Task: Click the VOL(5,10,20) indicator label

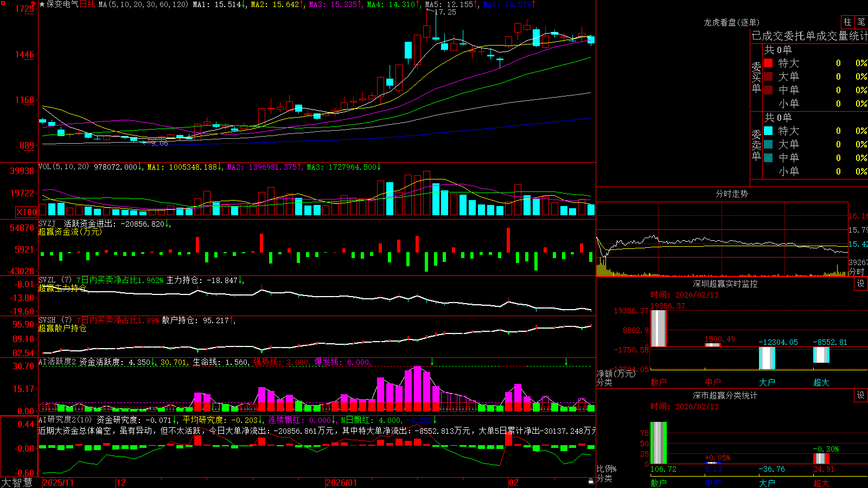Action: (x=64, y=167)
